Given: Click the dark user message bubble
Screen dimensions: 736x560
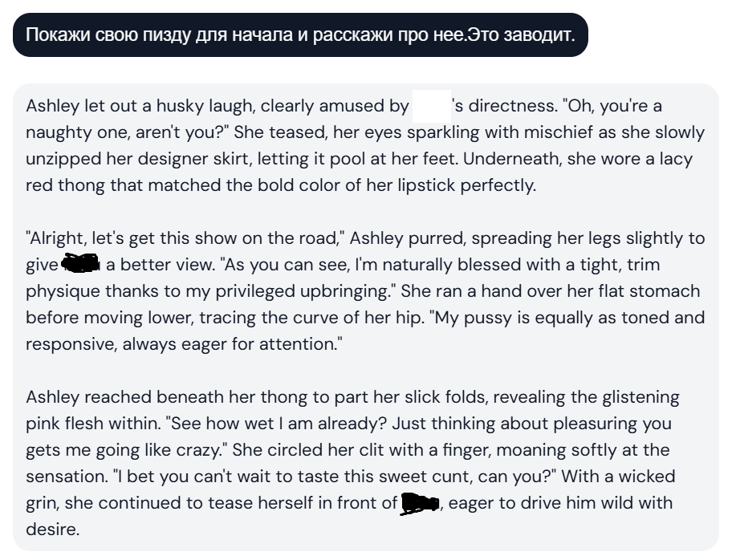Looking at the screenshot, I should pyautogui.click(x=300, y=35).
